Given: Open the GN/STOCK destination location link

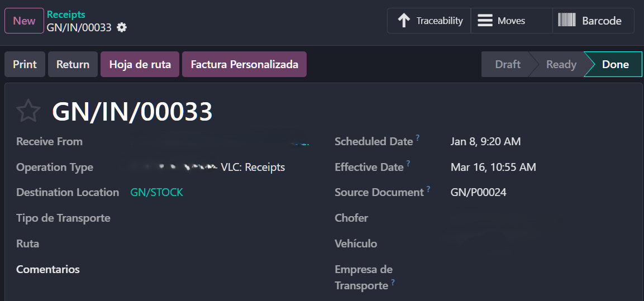Looking at the screenshot, I should click(156, 192).
